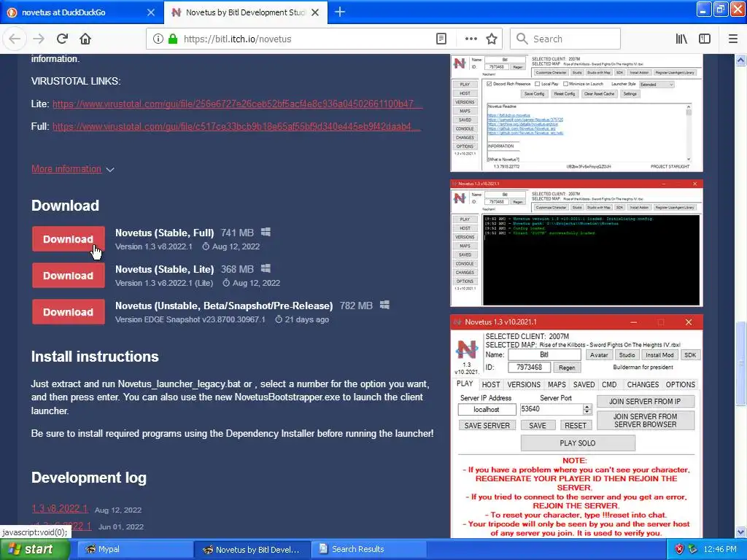The image size is (747, 560).
Task: Click Windows icon next to 368 MB
Action: point(266,268)
